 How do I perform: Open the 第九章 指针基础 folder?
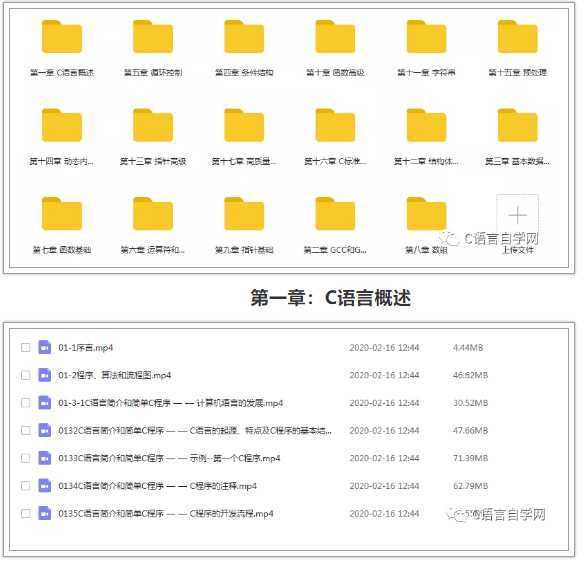[244, 214]
